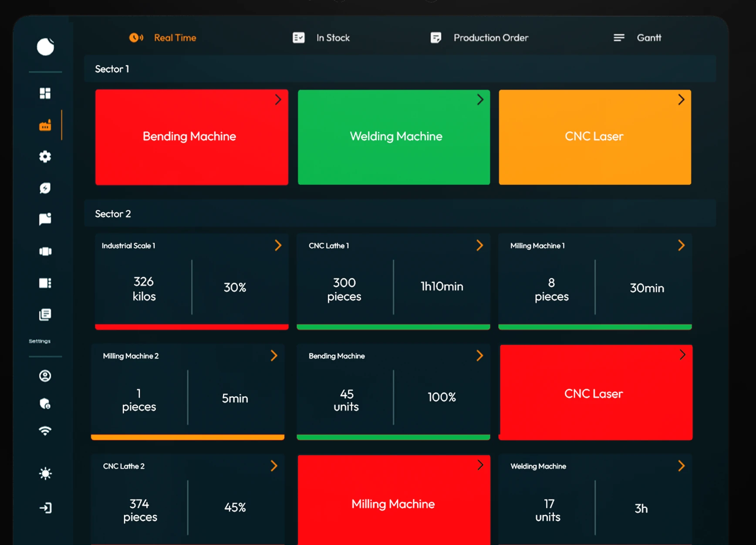
Task: Click the red status bar under Industrial Scale 1
Action: tap(192, 326)
